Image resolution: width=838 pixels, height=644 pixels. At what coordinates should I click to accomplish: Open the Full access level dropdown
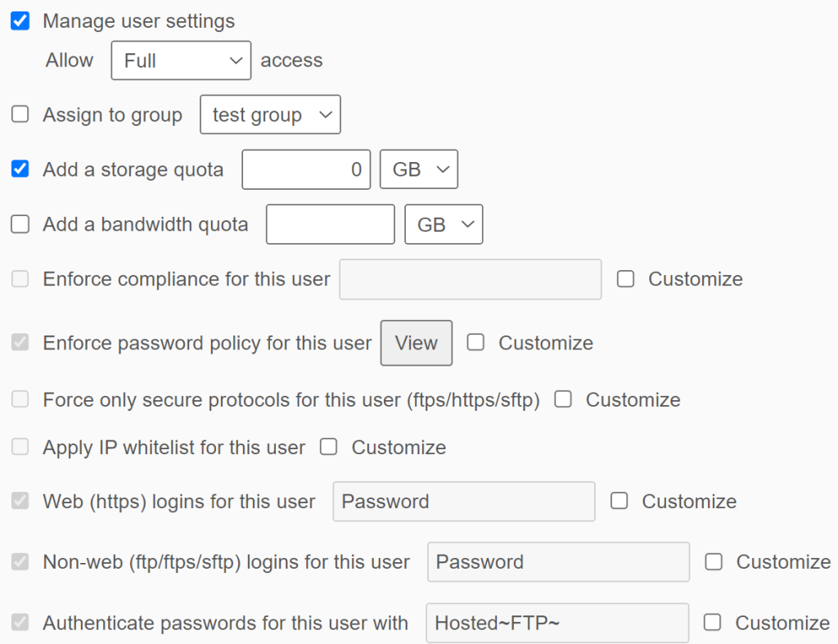(x=181, y=61)
